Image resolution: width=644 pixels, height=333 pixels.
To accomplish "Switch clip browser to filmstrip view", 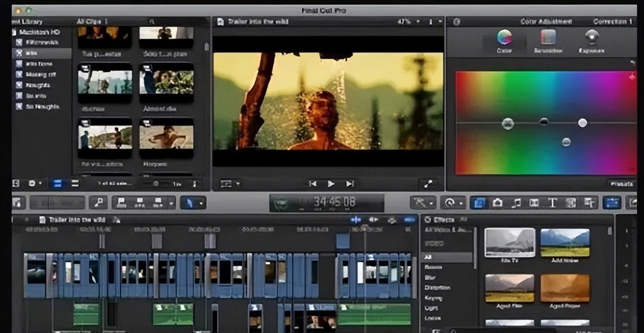I will pyautogui.click(x=58, y=184).
